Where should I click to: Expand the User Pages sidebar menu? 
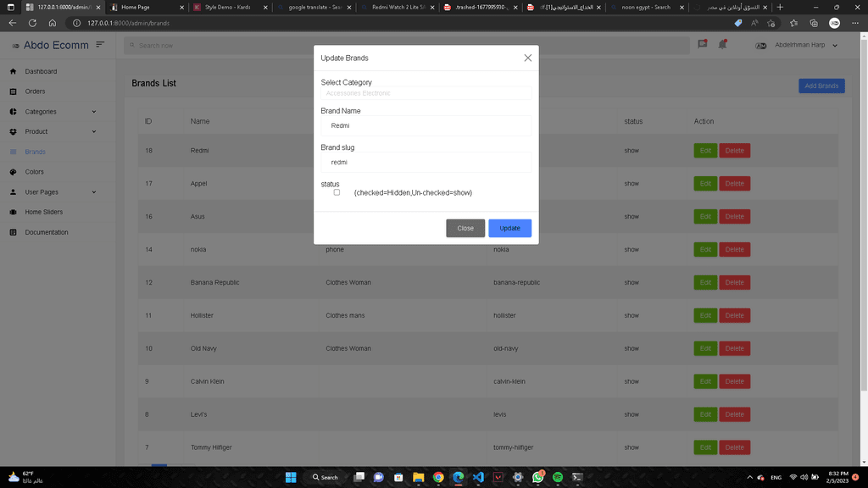click(x=93, y=192)
